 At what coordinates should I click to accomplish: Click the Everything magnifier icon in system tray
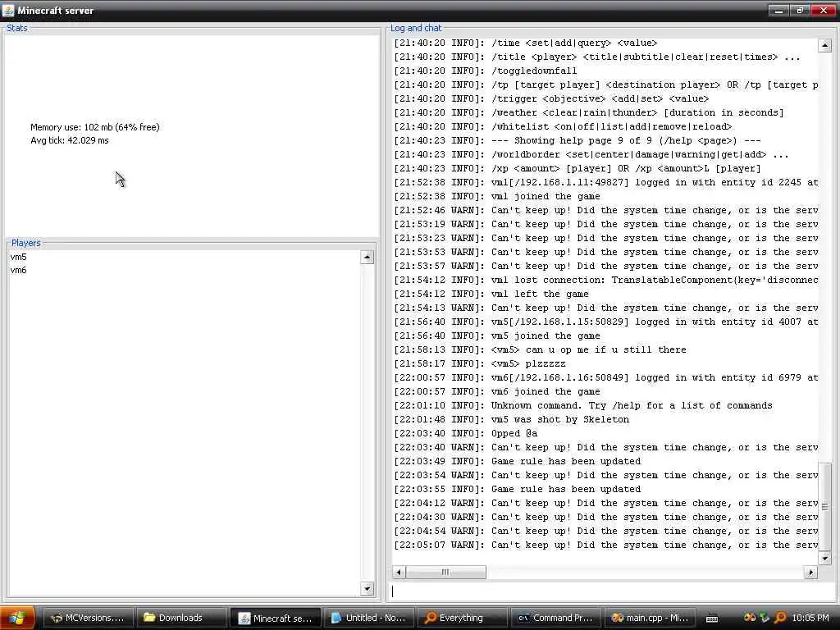click(x=780, y=618)
